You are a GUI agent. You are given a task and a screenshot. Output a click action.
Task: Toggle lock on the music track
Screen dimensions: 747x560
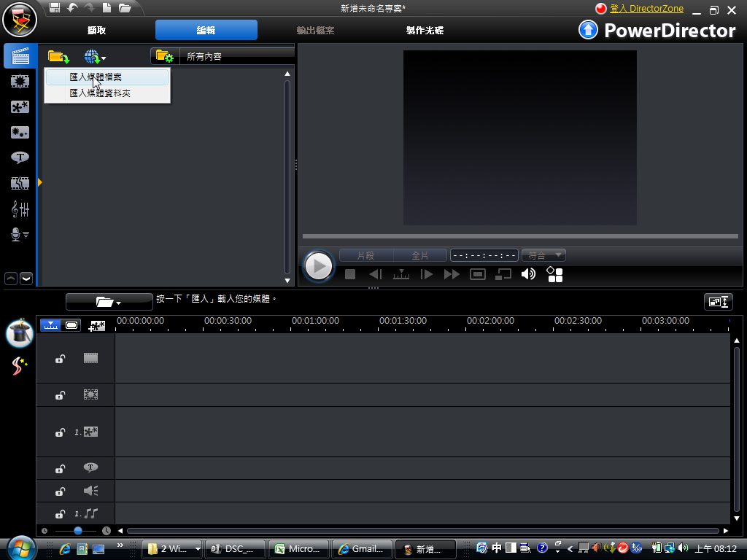pyautogui.click(x=61, y=514)
